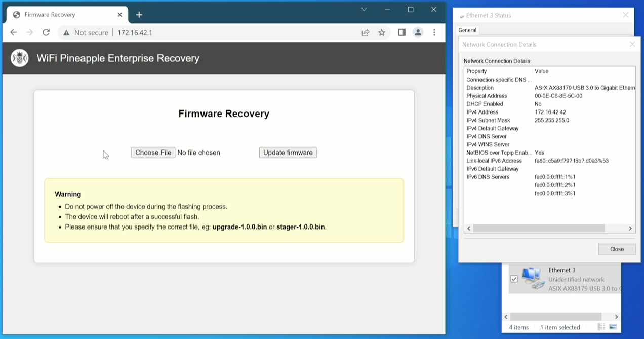Click left arrow of details horizontal scrollbar

click(x=469, y=229)
